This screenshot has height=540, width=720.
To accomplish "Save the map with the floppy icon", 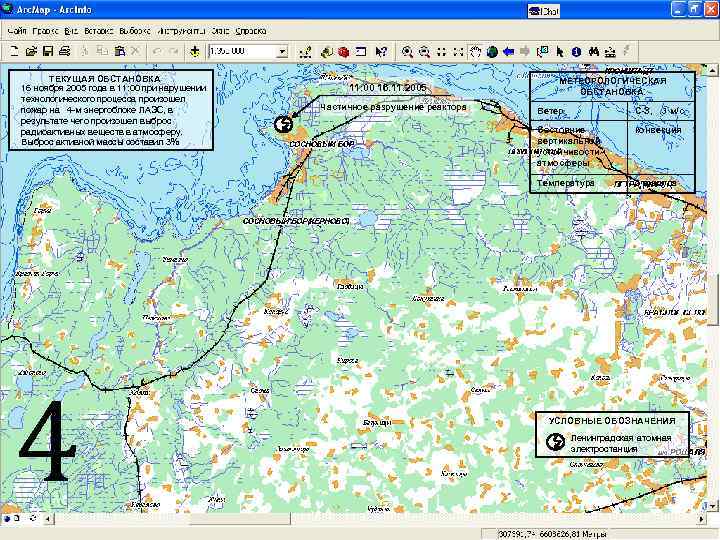I will click(x=48, y=51).
